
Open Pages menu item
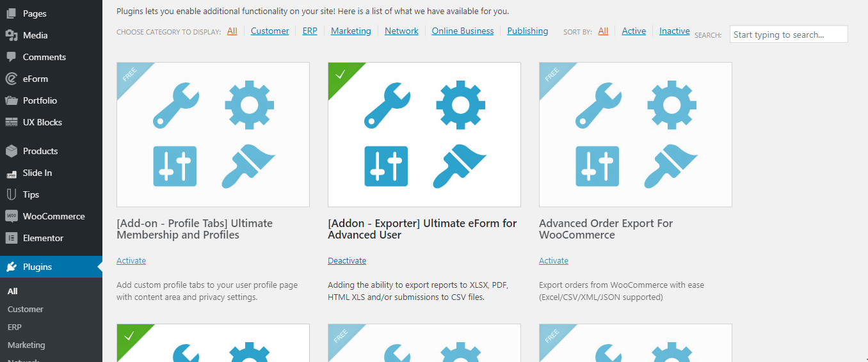click(x=51, y=13)
